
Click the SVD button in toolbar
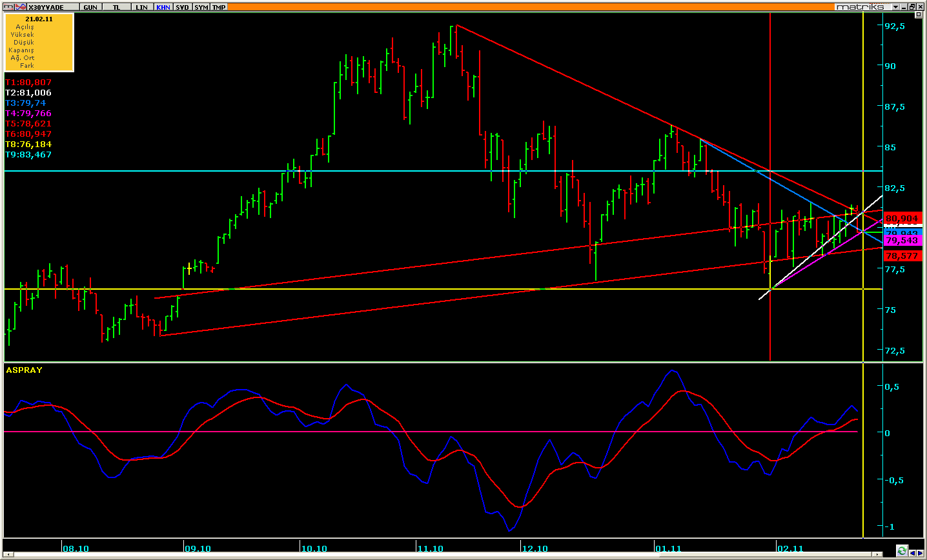tap(183, 6)
